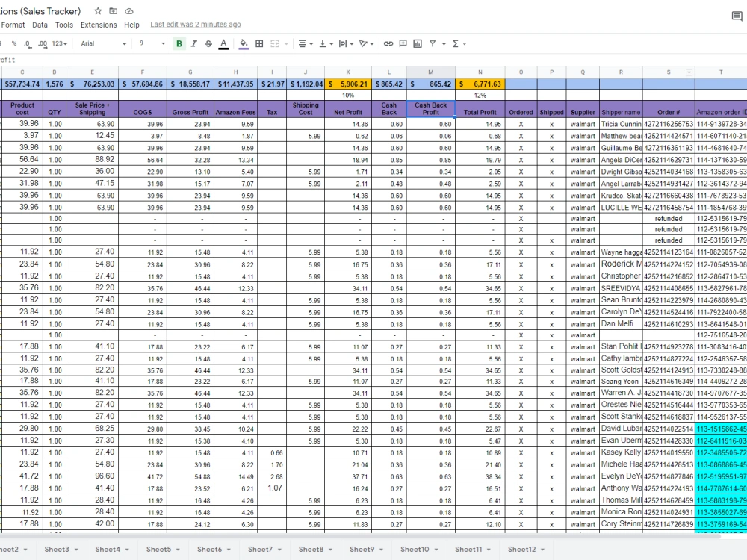
Task: Switch to the Sheet12 tab
Action: [521, 549]
